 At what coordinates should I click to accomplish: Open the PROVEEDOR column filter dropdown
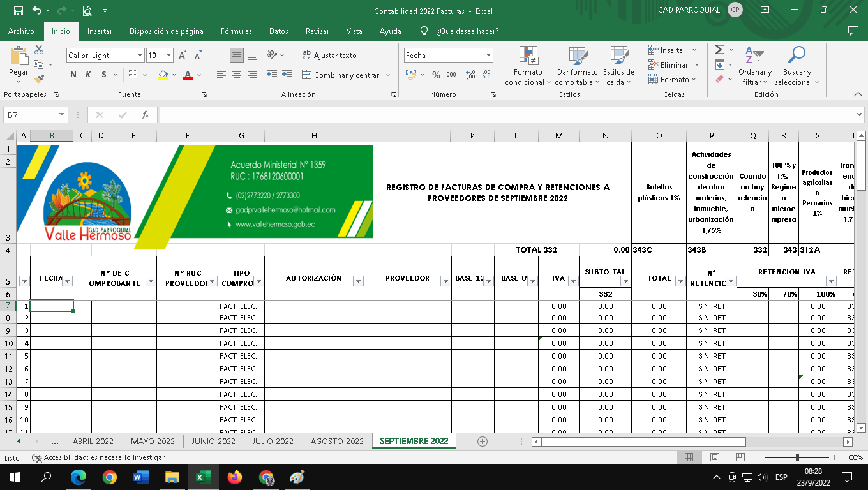pos(444,281)
